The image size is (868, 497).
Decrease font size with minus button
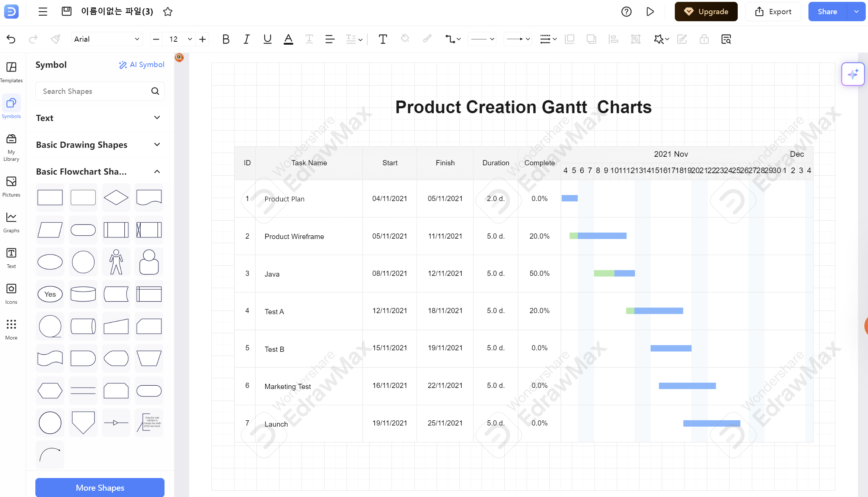click(x=156, y=39)
